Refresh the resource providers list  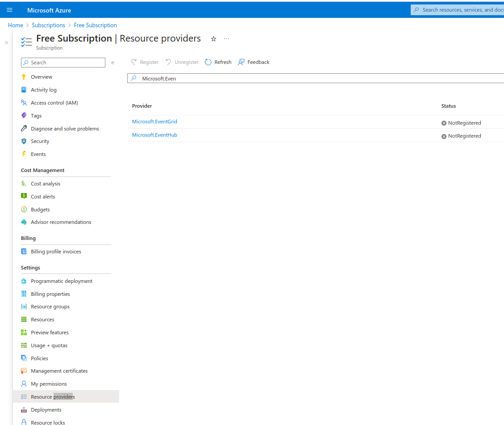[x=218, y=62]
